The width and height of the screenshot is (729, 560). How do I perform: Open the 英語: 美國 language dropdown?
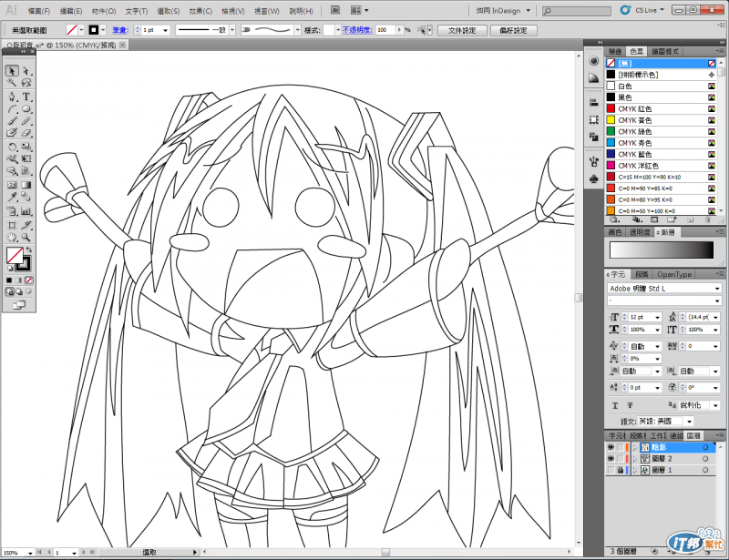coord(689,422)
